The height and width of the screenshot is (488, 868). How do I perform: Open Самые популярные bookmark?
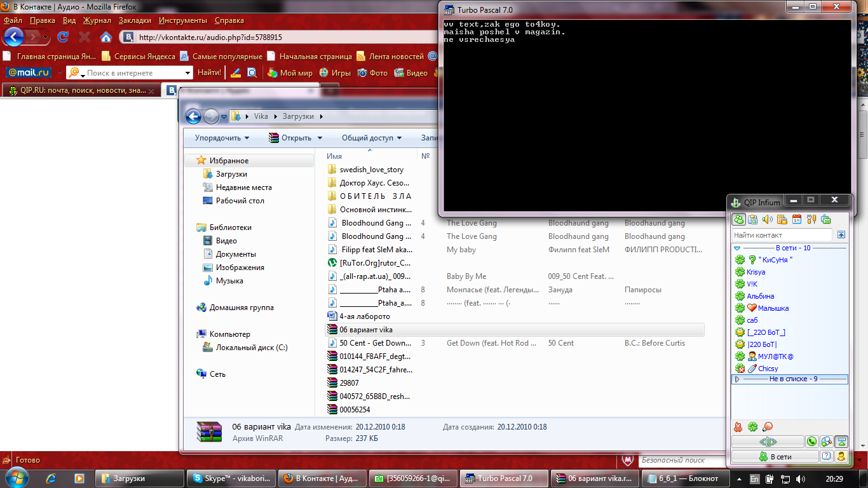point(222,56)
